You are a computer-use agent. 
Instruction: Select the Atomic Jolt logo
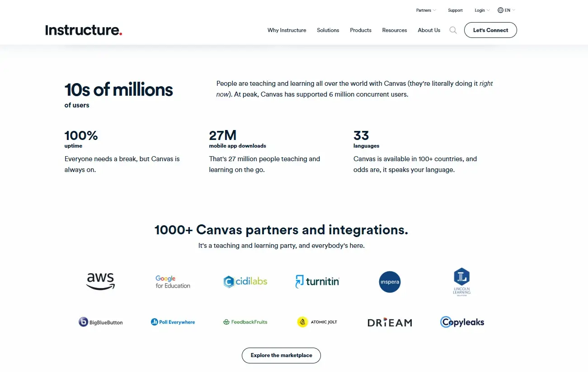317,322
